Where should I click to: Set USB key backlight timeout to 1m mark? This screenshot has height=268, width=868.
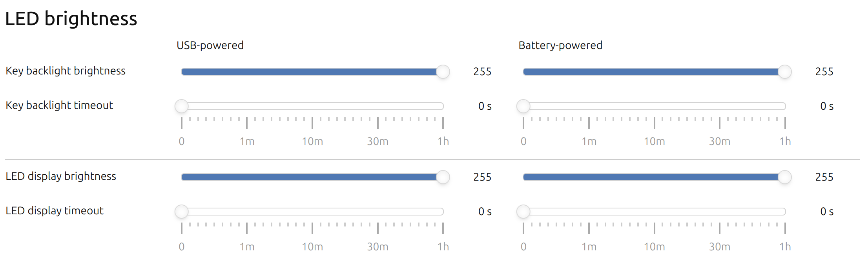pos(247,106)
